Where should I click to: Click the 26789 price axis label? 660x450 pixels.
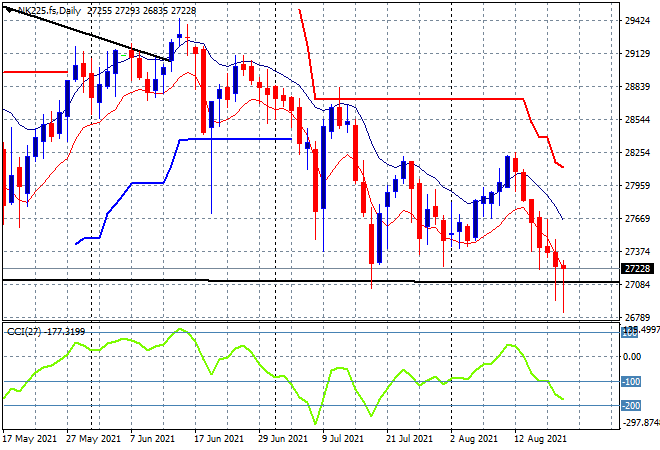637,317
